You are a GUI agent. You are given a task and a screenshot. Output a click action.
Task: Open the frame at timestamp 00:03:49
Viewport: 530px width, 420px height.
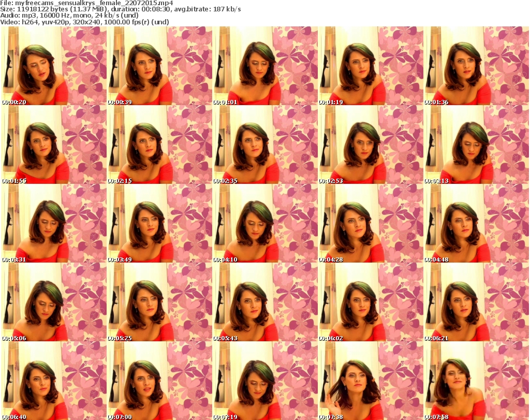[159, 224]
